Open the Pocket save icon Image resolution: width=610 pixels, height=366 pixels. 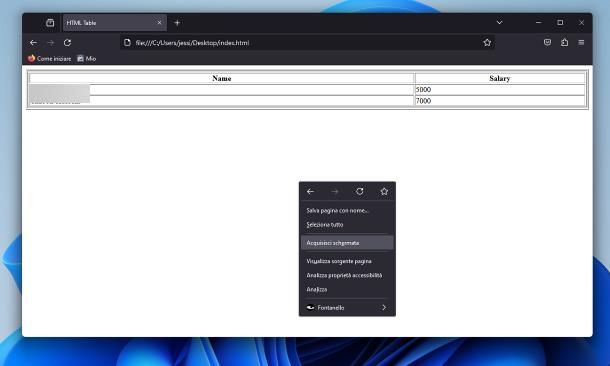pos(547,42)
